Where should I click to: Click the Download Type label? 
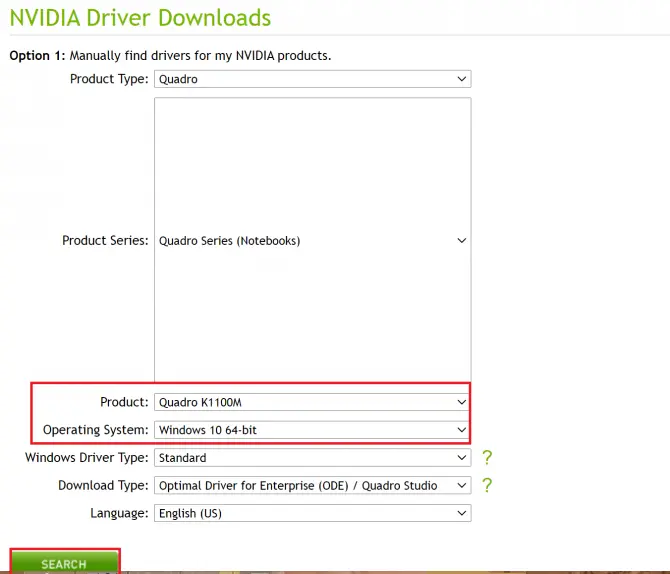(x=103, y=485)
